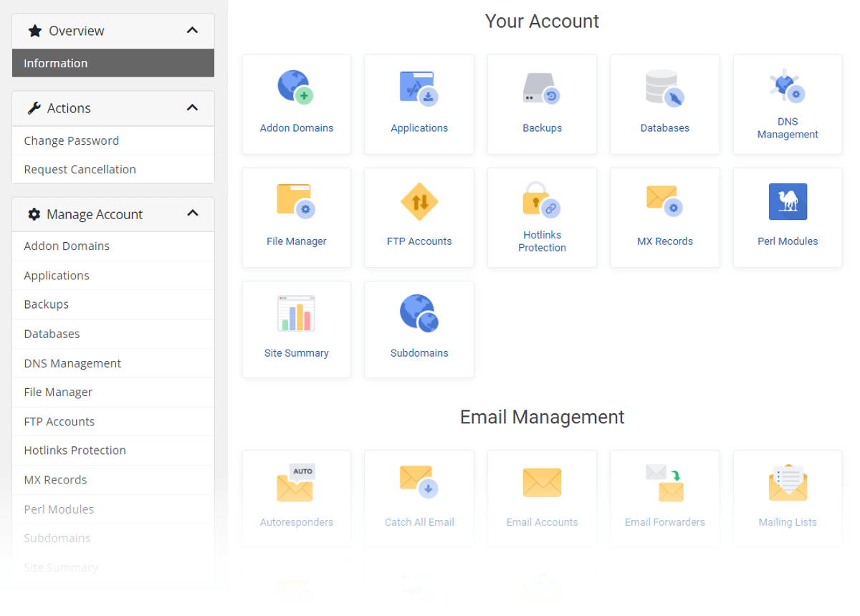Click the Autoresponders tile label

pos(297,522)
